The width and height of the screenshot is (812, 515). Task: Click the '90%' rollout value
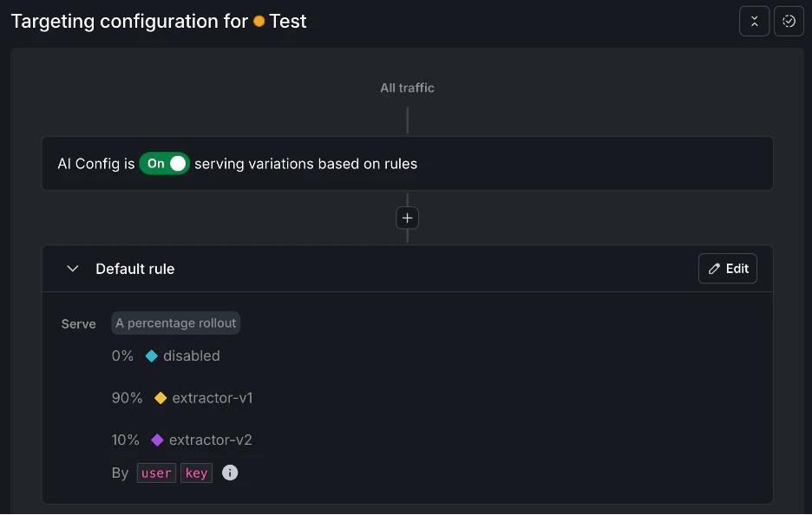pyautogui.click(x=127, y=398)
